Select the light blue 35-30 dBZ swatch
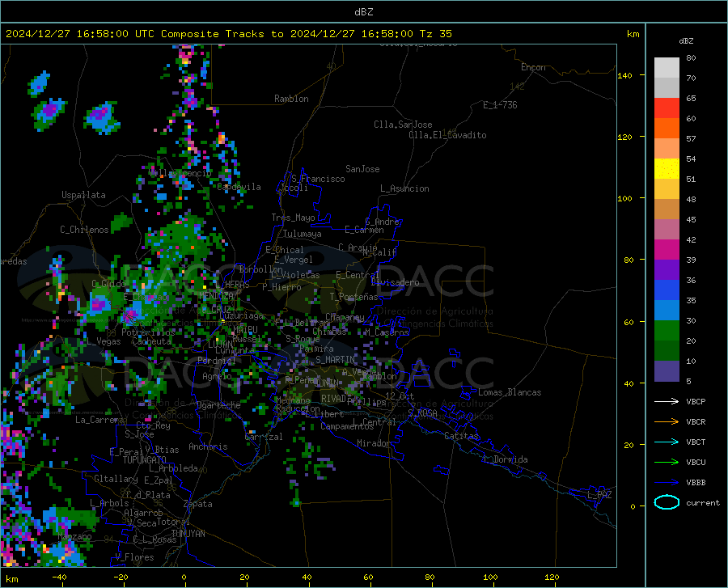 coord(667,310)
